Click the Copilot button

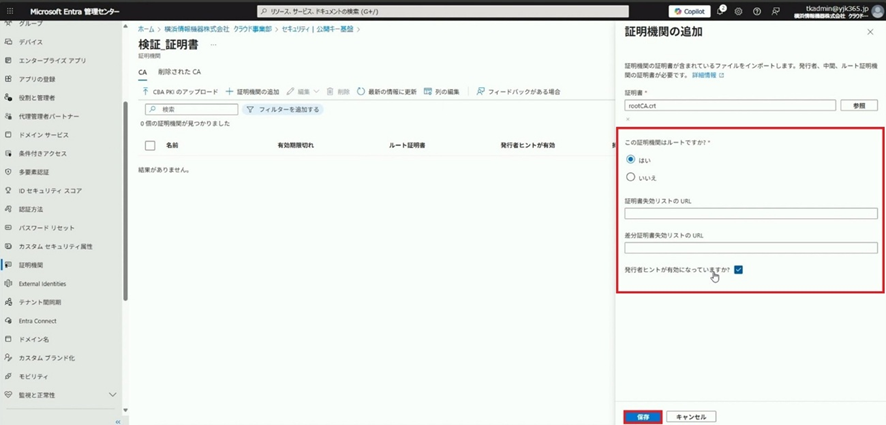point(688,11)
